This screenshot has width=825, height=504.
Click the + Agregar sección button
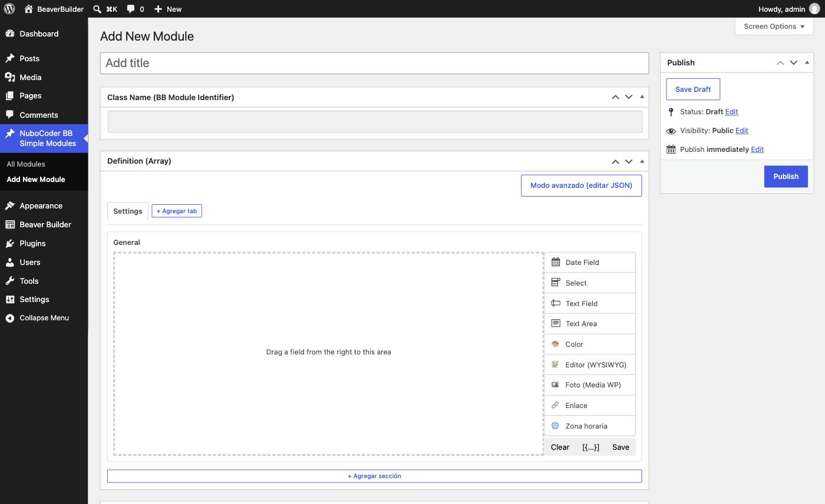374,476
